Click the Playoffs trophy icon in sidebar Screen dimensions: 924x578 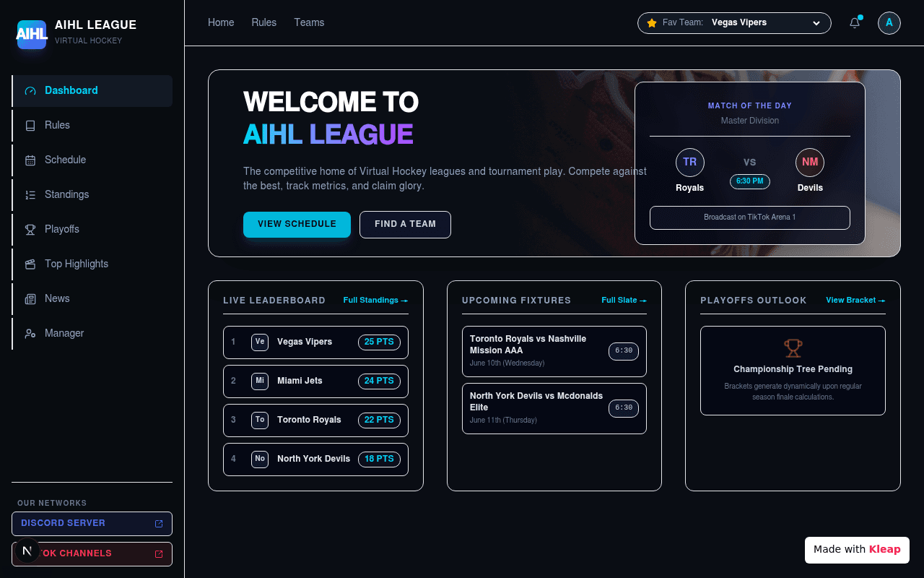tap(30, 230)
